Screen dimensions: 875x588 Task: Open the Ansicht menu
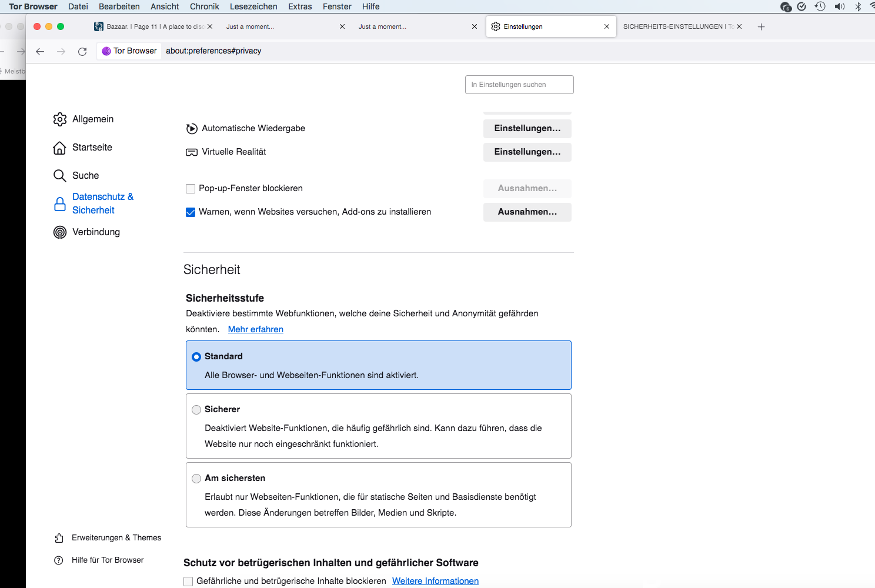pyautogui.click(x=165, y=6)
